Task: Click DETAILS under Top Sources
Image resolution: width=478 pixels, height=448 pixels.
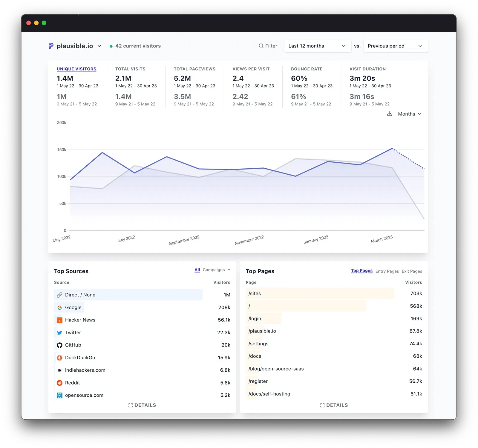Action: click(142, 405)
